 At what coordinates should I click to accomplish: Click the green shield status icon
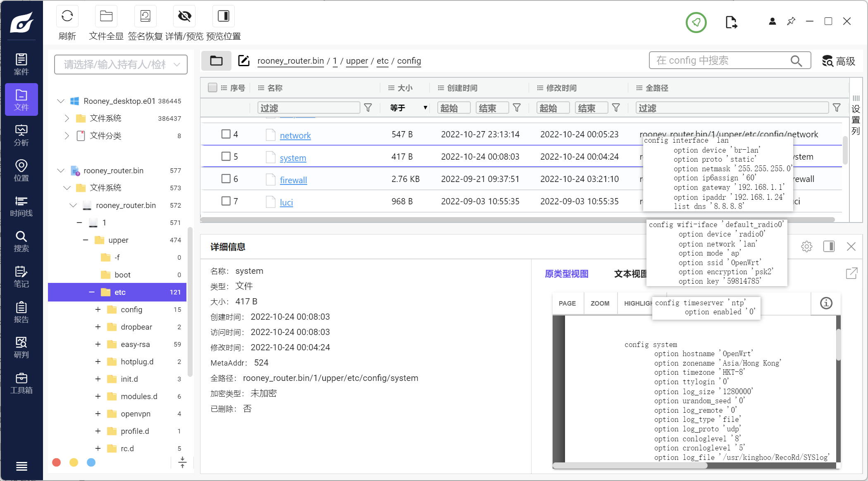(696, 22)
